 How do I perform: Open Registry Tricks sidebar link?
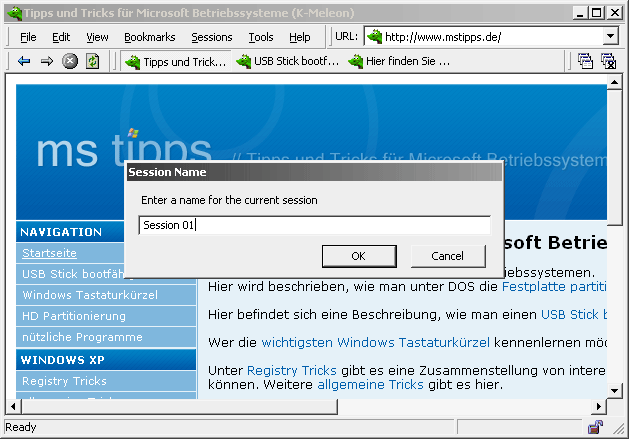point(64,381)
